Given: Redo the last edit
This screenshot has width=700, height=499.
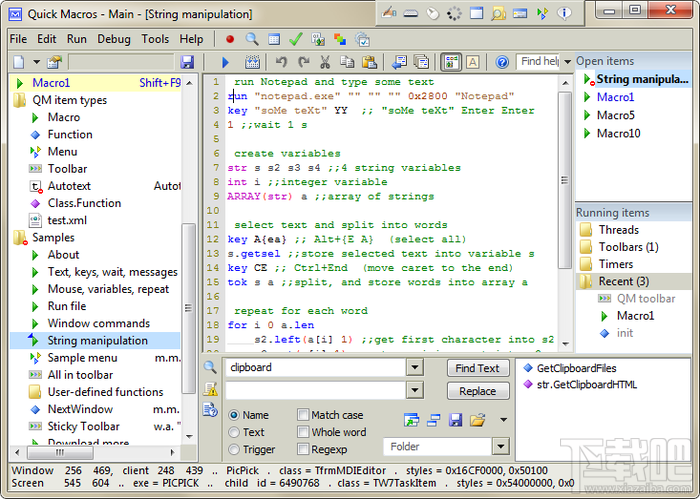Looking at the screenshot, I should (x=304, y=62).
